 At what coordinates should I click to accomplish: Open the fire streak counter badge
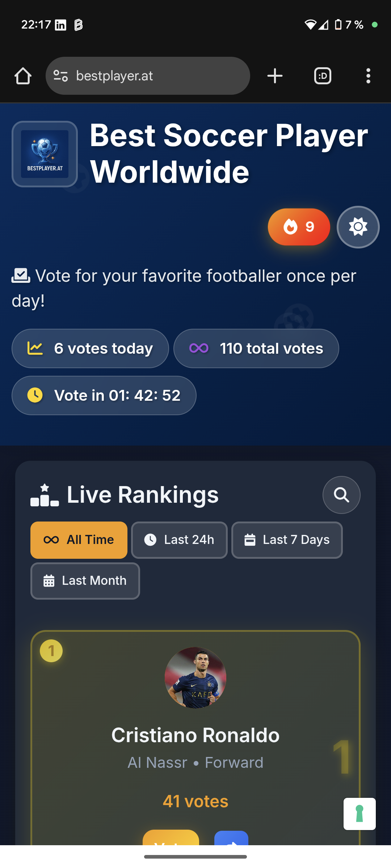299,227
